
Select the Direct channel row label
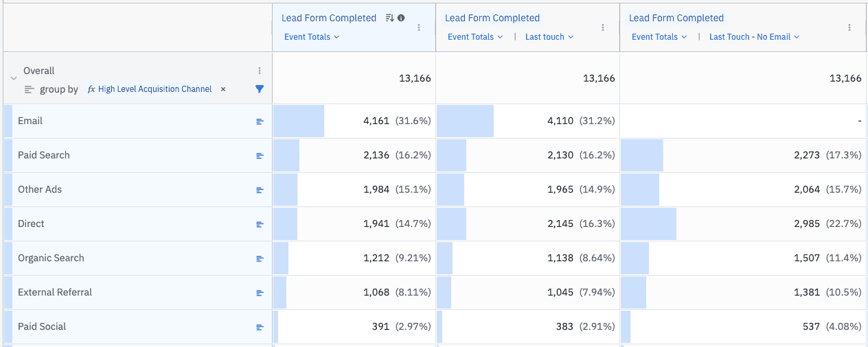(x=31, y=224)
